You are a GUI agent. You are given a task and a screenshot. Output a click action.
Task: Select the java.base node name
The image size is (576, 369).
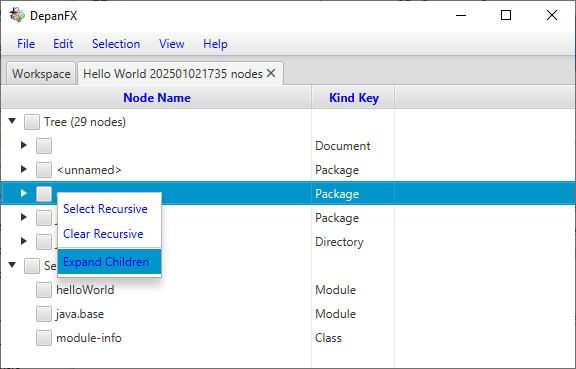(x=80, y=314)
